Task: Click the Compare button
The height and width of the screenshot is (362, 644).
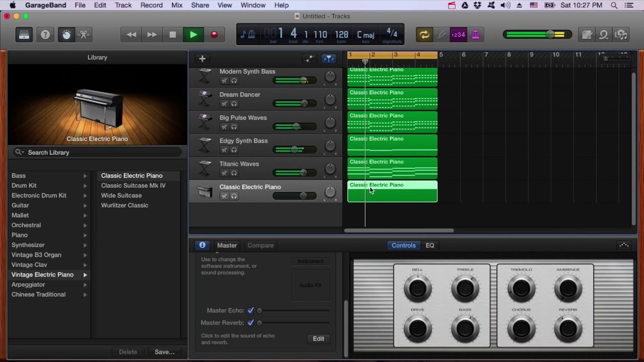Action: pos(261,245)
